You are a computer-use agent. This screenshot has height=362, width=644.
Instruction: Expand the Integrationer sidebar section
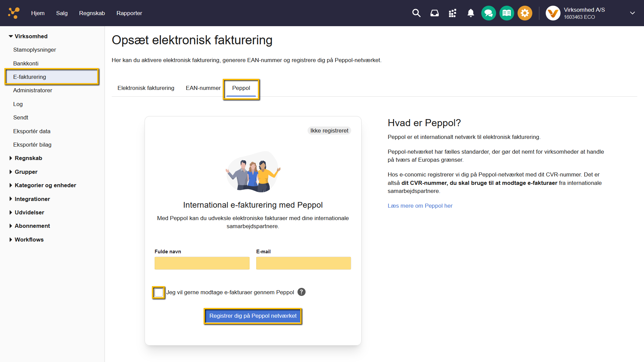coord(32,199)
